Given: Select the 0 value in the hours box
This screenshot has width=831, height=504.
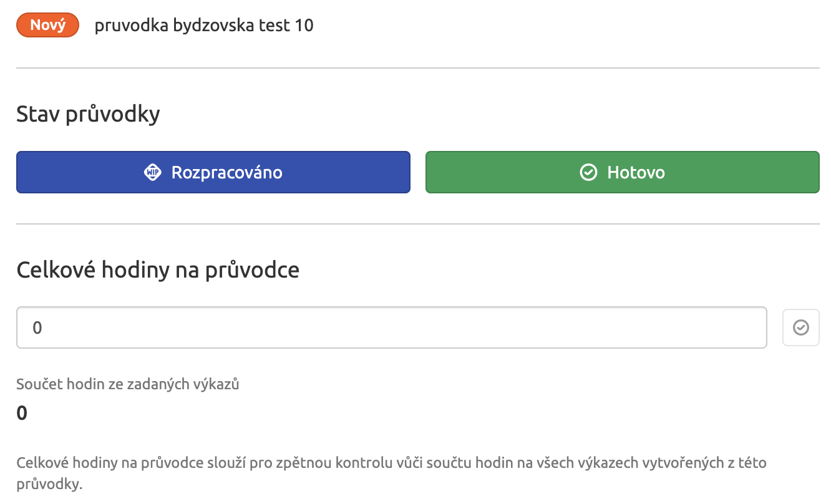Looking at the screenshot, I should [37, 327].
